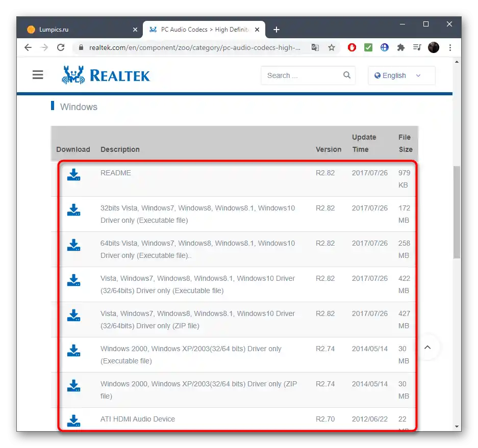Open a new browser tab
Image resolution: width=478 pixels, height=448 pixels.
point(276,30)
